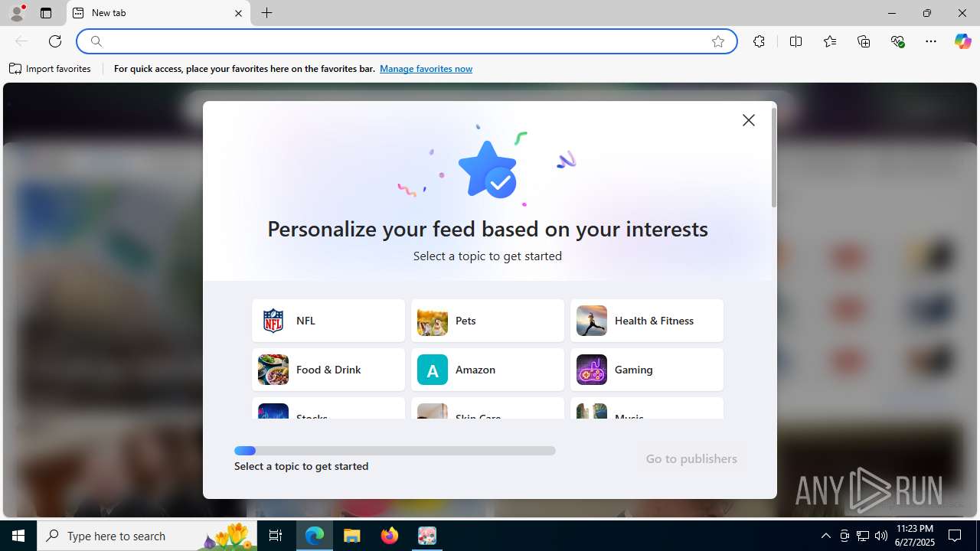Select the Food & Drink topic

tap(328, 370)
